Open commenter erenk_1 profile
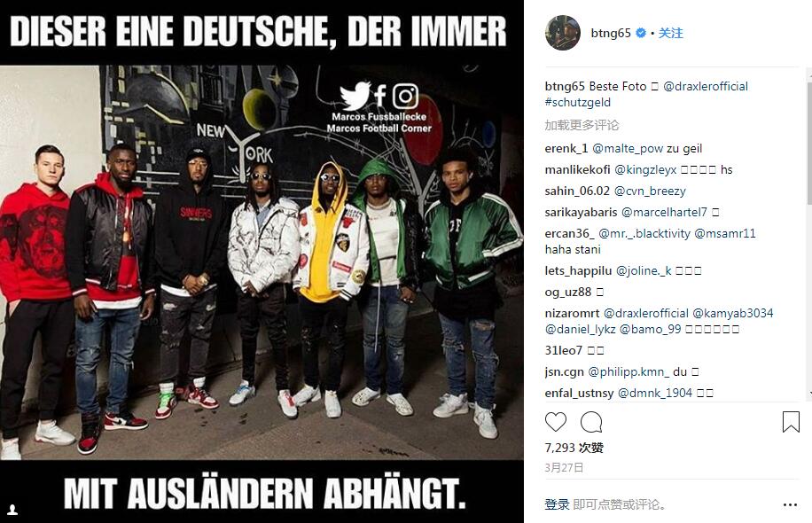Screen dimensions: 812x523 pos(566,149)
